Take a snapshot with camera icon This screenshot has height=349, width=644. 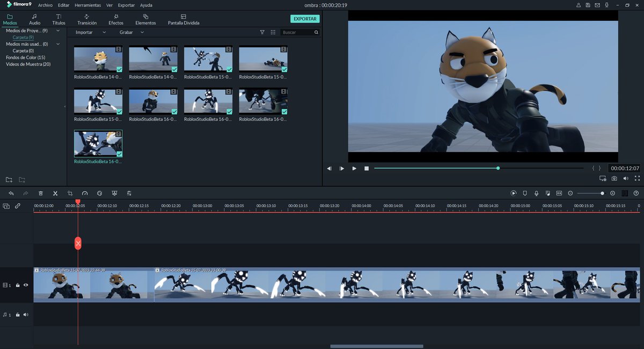[614, 178]
